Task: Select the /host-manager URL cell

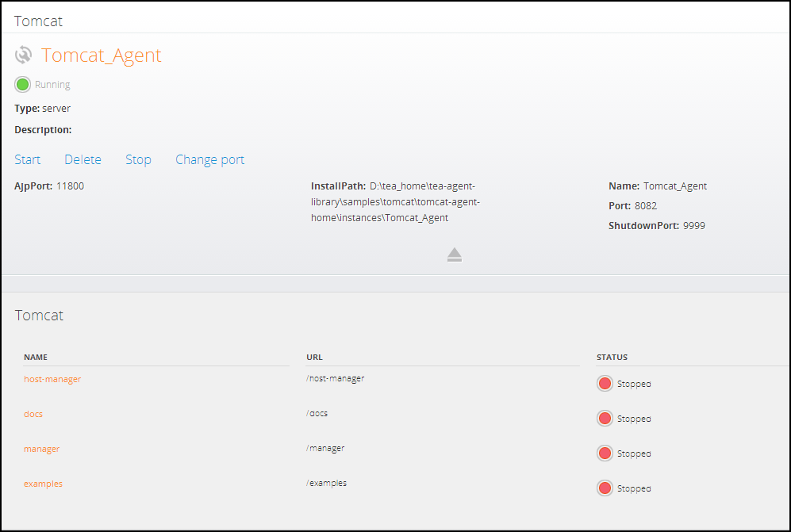Action: [x=336, y=378]
